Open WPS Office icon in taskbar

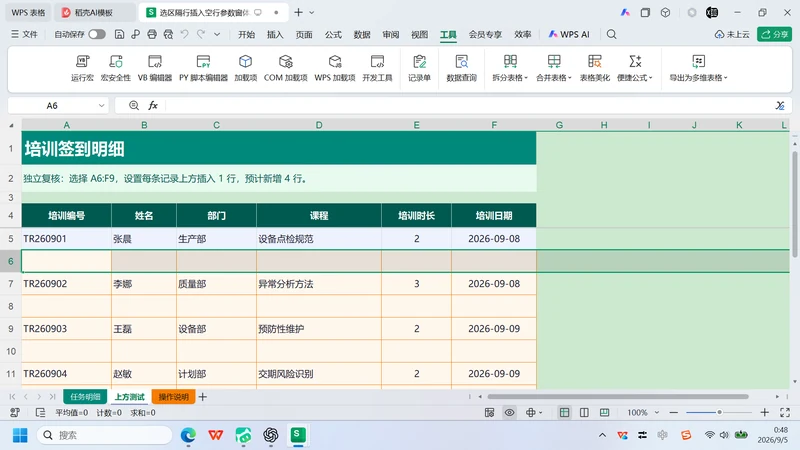pyautogui.click(x=216, y=435)
